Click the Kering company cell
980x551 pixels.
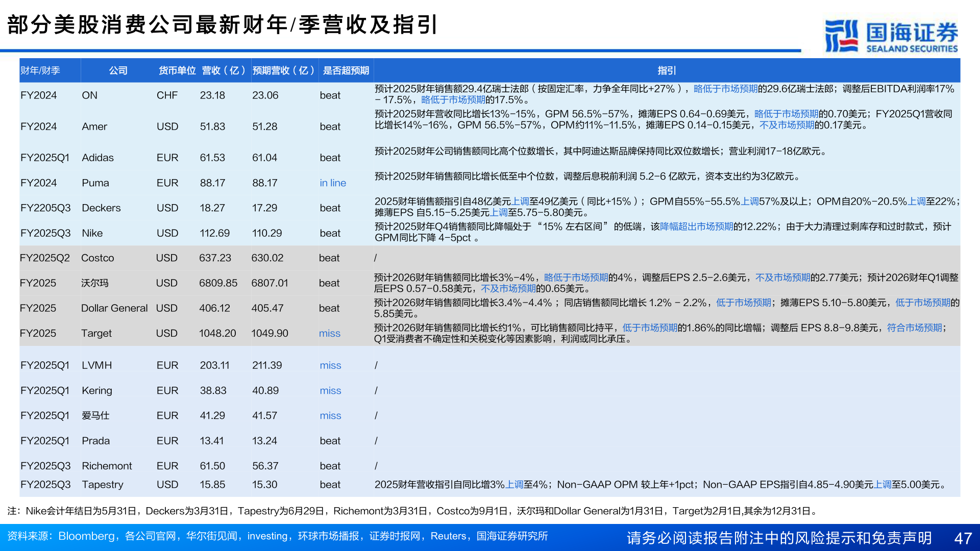96,390
